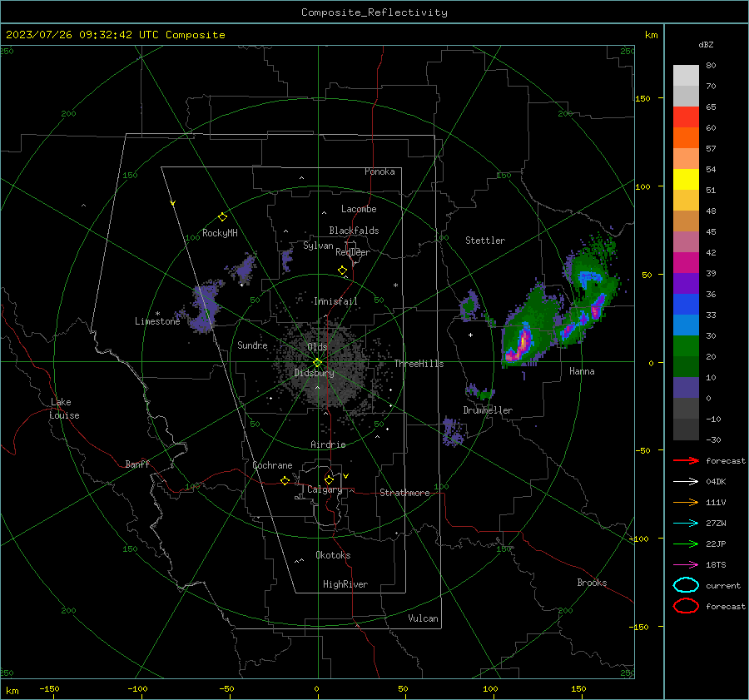Click the red forecast arrow in legend
Screen dimensions: 749x700
tap(686, 460)
